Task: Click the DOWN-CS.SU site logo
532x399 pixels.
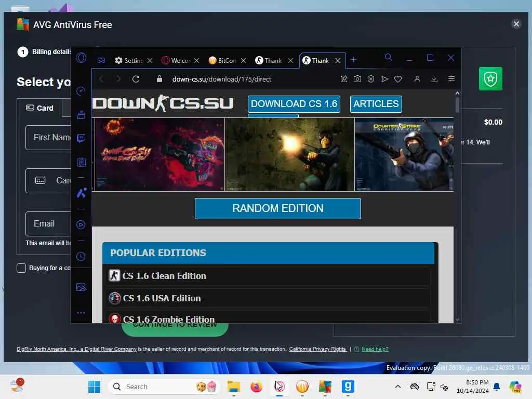Action: coord(163,103)
